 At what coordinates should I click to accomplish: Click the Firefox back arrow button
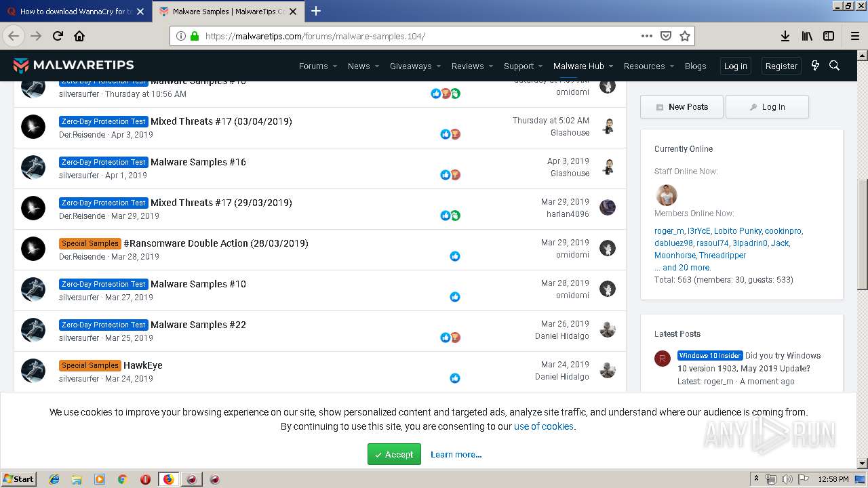click(x=14, y=36)
